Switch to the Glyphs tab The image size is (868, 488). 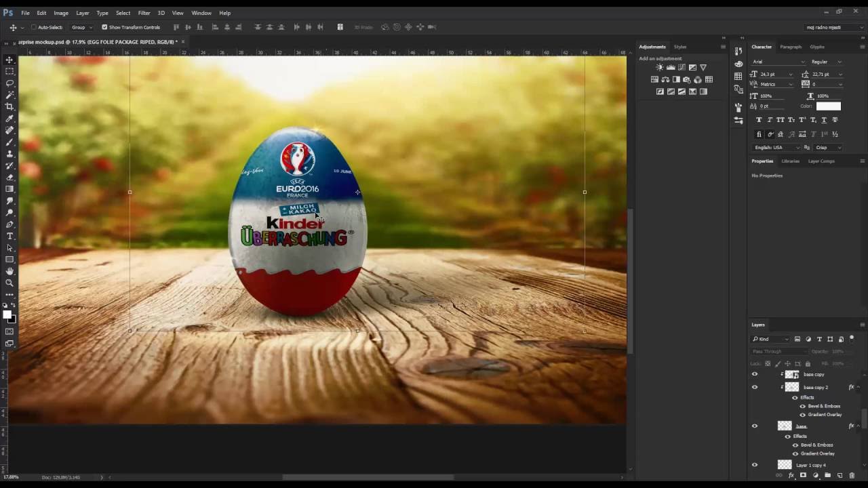[x=817, y=47]
